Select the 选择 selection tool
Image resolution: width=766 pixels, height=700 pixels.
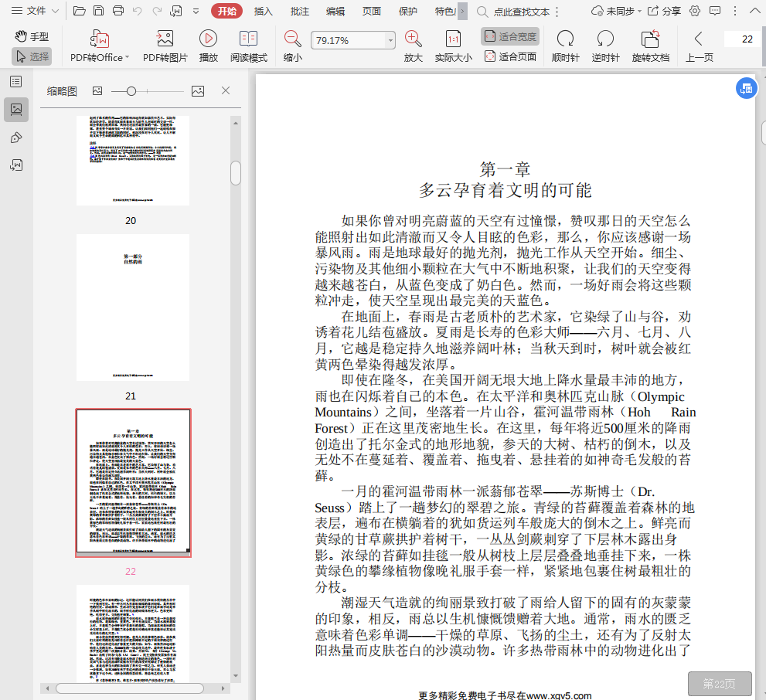coord(32,56)
